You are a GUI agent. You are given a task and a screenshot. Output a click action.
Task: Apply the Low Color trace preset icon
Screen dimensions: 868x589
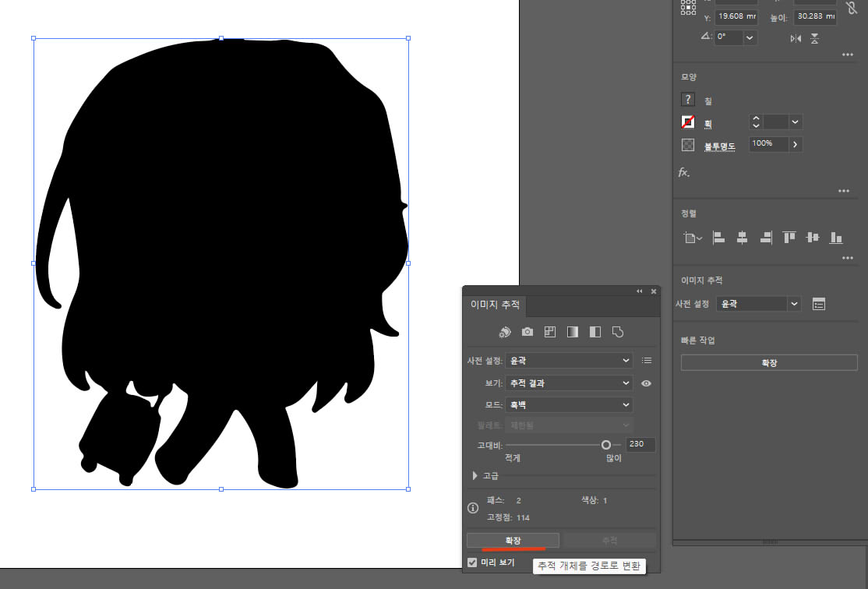pyautogui.click(x=549, y=332)
